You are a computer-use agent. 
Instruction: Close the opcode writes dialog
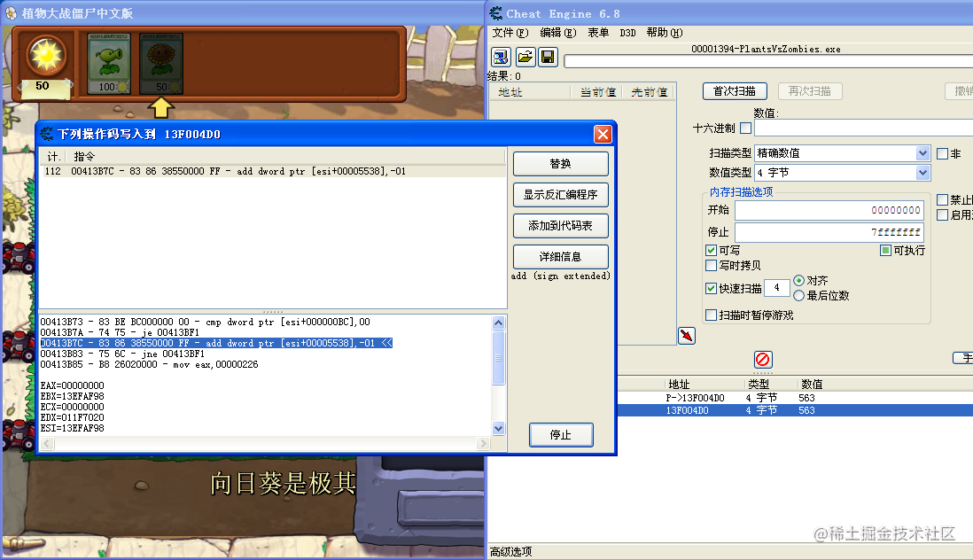click(x=603, y=134)
